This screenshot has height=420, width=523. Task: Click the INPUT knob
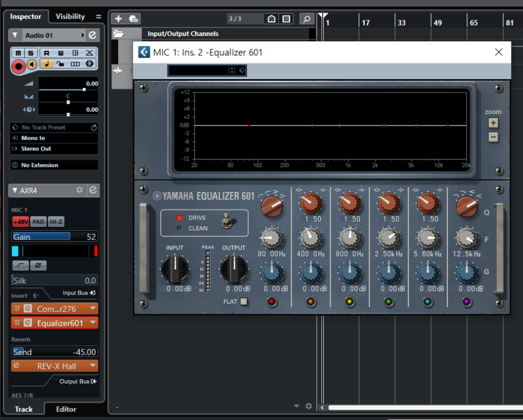[x=175, y=269]
